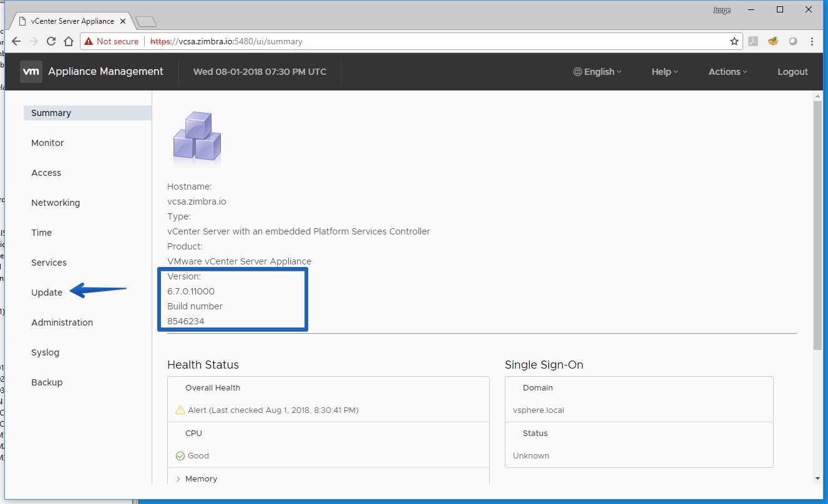Click the scrollbar up arrow
Image resolution: width=828 pixels, height=504 pixels.
point(817,95)
